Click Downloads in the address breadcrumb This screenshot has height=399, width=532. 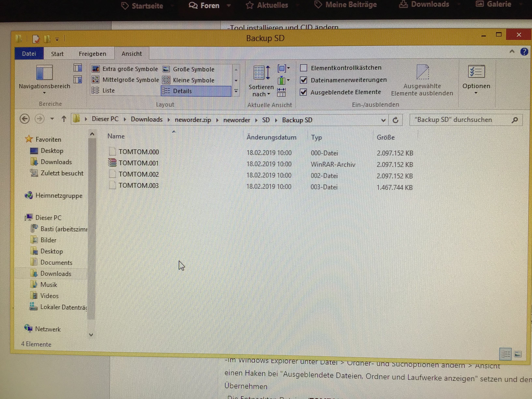click(147, 119)
